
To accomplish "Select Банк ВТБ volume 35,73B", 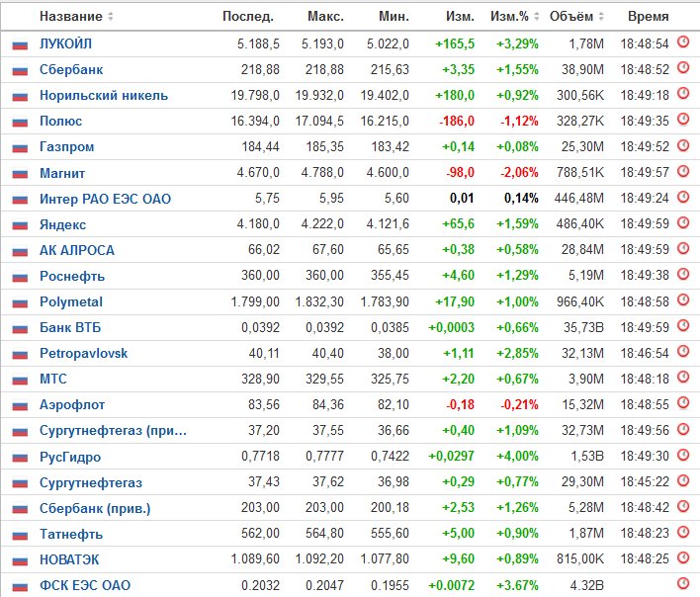I will pos(583,327).
